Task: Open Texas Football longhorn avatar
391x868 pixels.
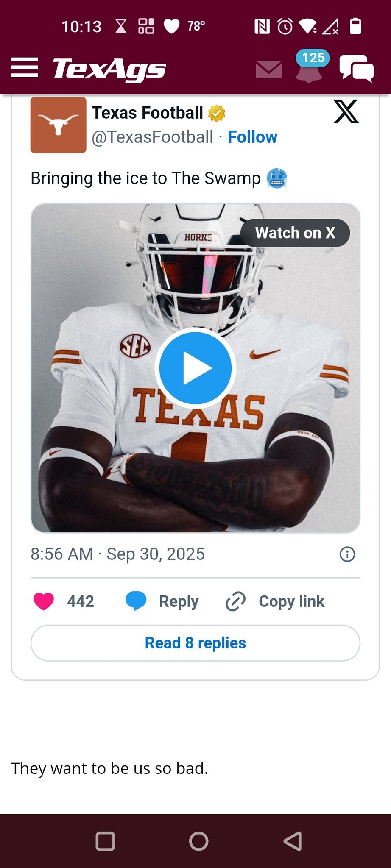Action: (59, 125)
